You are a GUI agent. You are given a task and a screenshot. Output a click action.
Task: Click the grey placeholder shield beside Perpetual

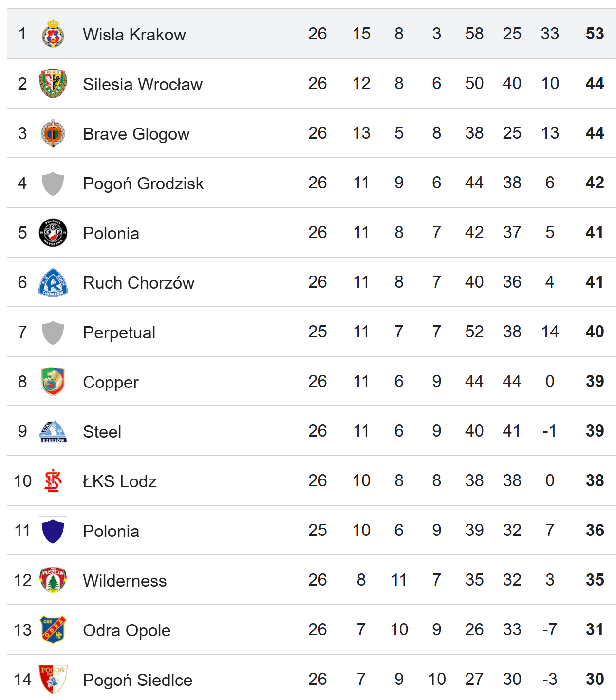pos(53,332)
